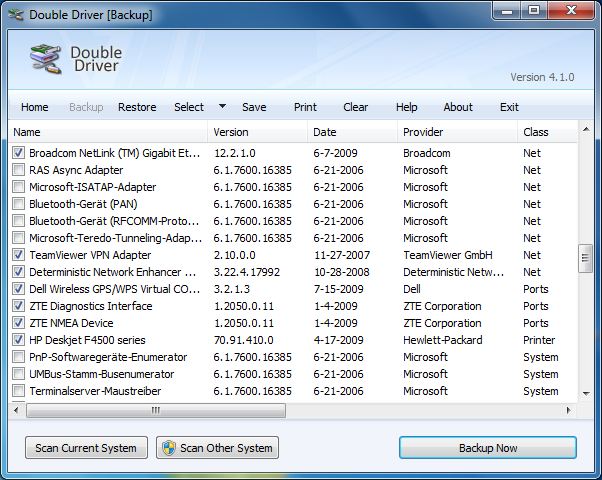
Task: Select the TeamViewer VPN Adapter row name
Action: (x=90, y=255)
